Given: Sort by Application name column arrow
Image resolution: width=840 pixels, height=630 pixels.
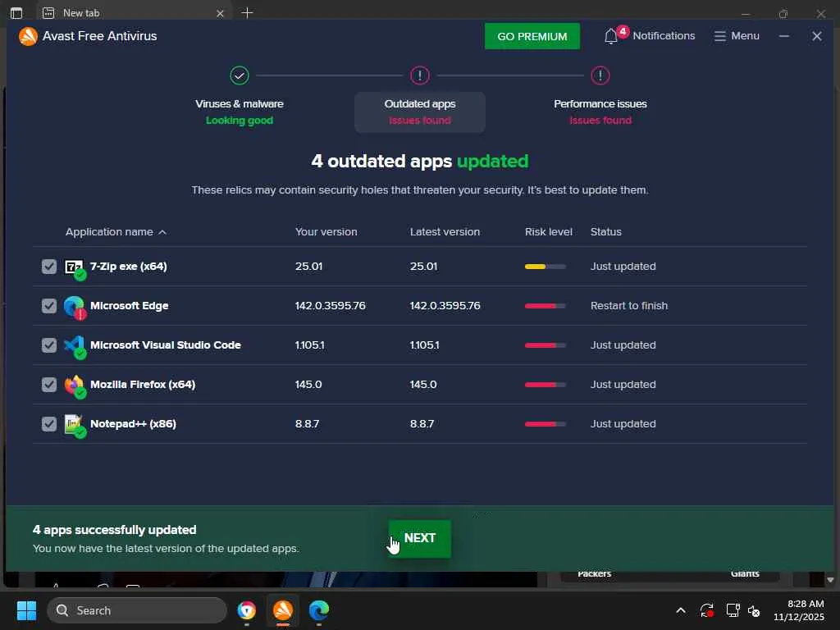Looking at the screenshot, I should pyautogui.click(x=162, y=232).
